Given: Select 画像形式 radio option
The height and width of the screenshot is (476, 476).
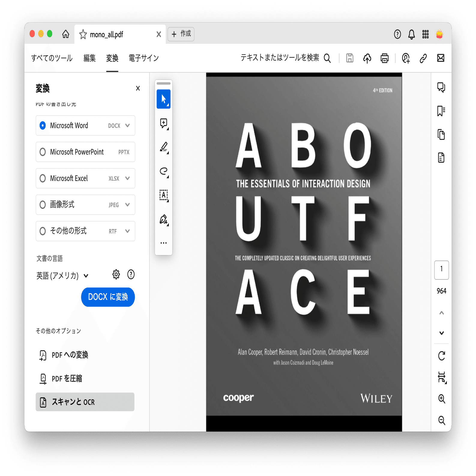Looking at the screenshot, I should point(43,205).
